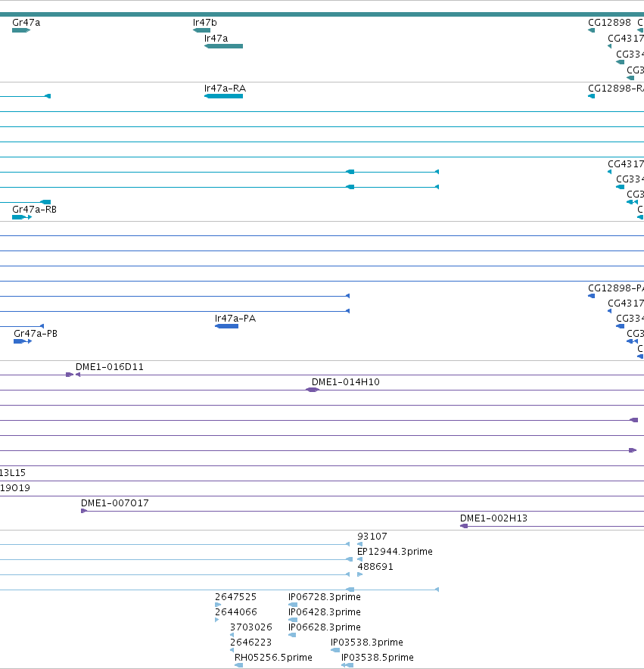Select the Gr47a-RB transcript glyph

(x=22, y=217)
